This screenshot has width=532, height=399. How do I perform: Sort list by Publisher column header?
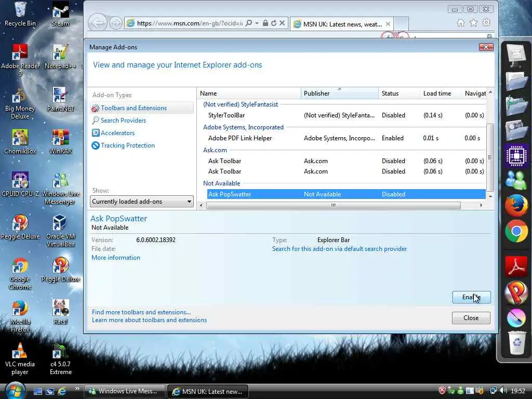[340, 94]
